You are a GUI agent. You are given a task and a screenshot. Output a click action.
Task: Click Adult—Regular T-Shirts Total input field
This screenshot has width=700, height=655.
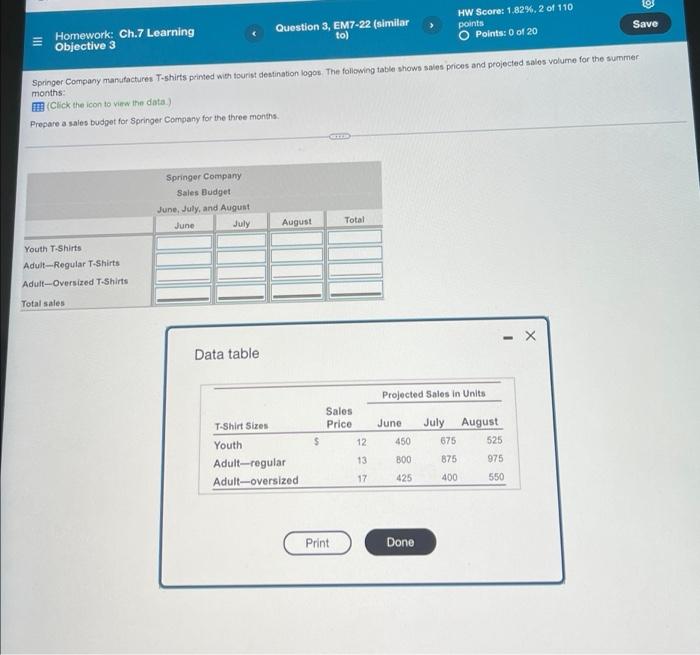355,253
